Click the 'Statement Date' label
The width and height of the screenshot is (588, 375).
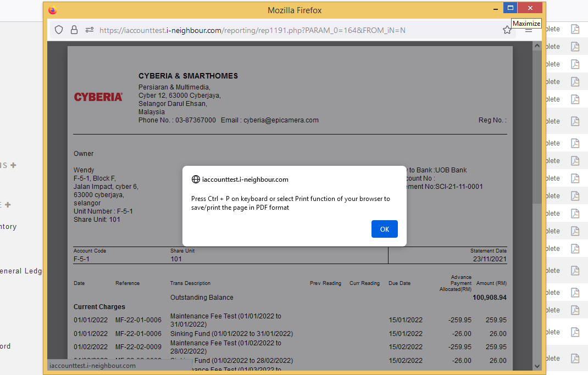(488, 251)
